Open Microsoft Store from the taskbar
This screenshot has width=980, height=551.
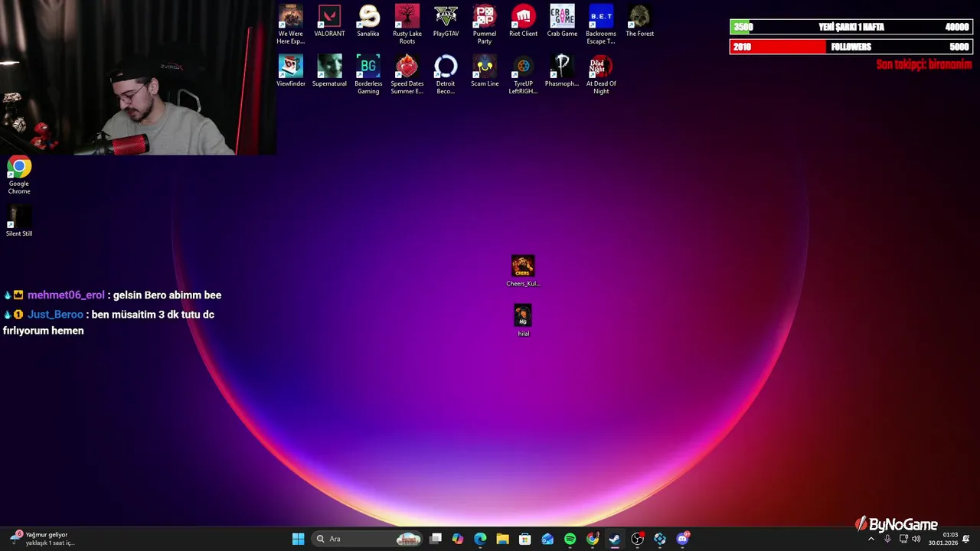tap(525, 539)
